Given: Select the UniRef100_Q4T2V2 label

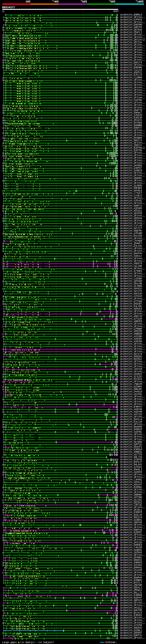Looking at the screenshot, I should tap(131, 291).
